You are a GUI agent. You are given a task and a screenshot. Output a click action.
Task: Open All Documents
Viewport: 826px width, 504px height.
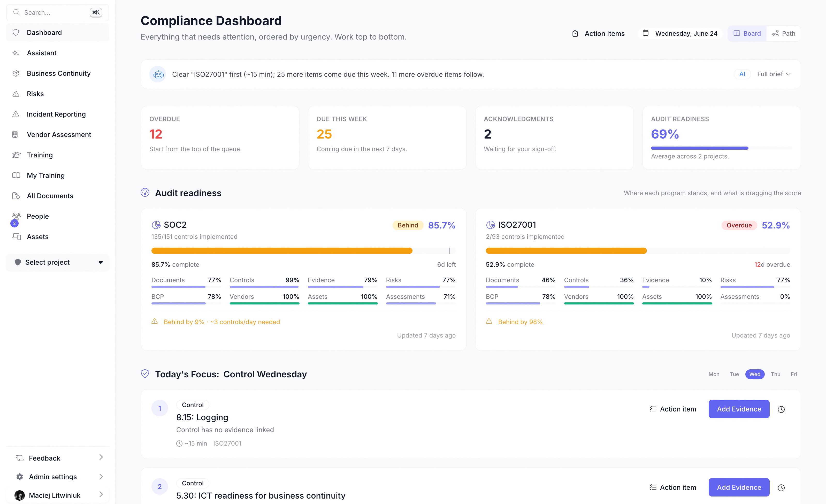click(x=58, y=196)
